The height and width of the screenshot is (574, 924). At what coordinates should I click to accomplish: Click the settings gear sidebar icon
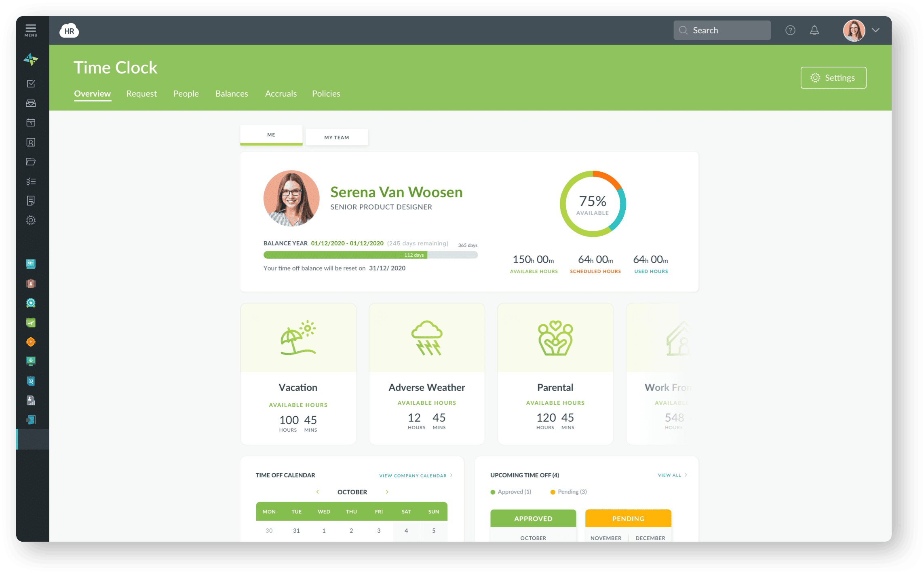31,220
